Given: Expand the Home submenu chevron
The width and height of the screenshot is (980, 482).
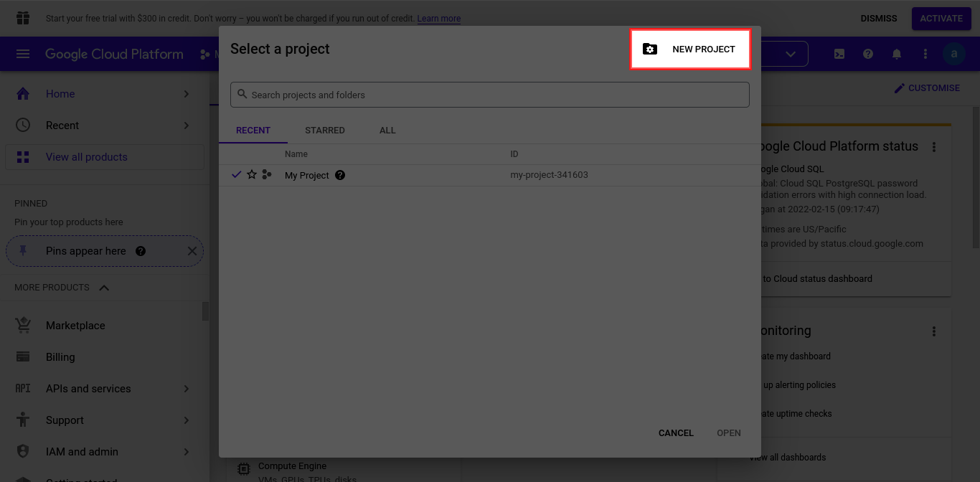Looking at the screenshot, I should pos(187,94).
